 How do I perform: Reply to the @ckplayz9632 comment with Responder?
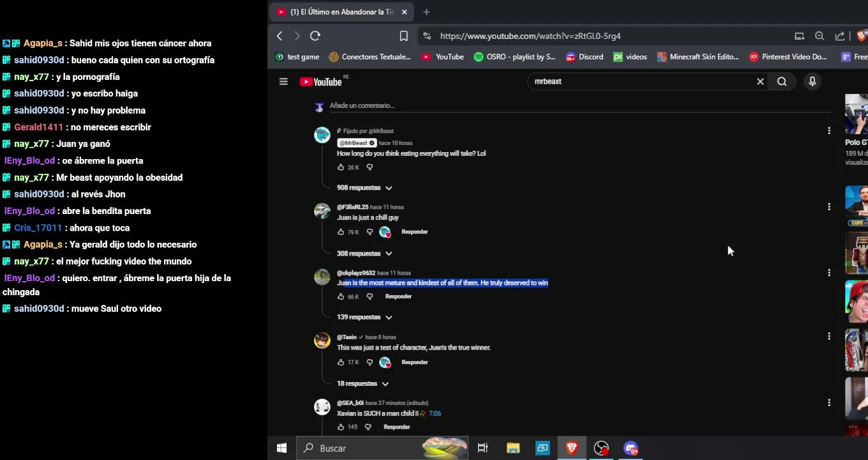click(x=398, y=296)
